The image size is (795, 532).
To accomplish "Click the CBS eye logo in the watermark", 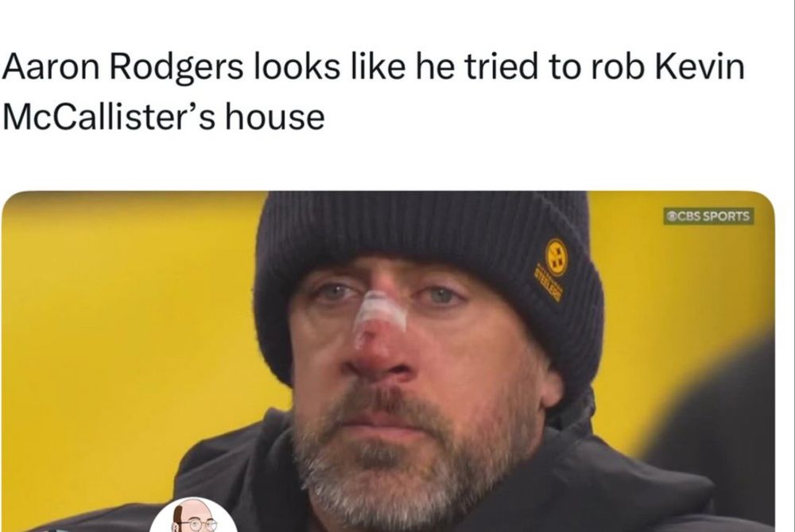I will pyautogui.click(x=671, y=216).
